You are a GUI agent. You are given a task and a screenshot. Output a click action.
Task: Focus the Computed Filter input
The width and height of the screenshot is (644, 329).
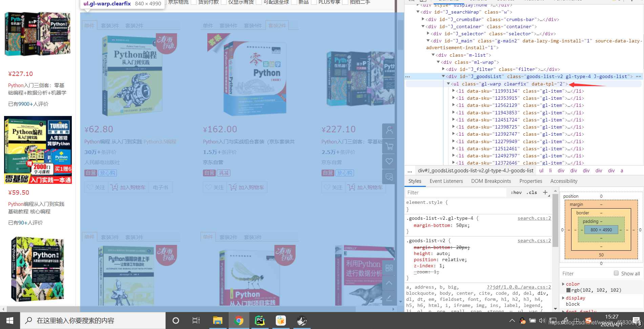click(x=586, y=273)
